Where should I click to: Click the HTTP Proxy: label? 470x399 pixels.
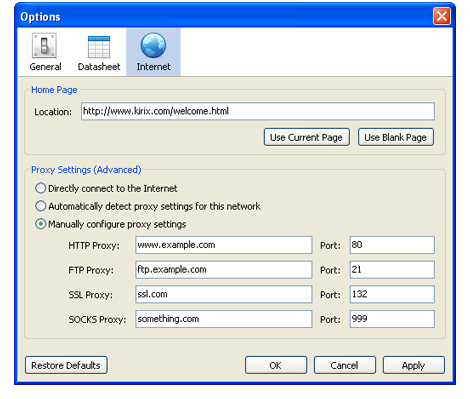point(94,246)
